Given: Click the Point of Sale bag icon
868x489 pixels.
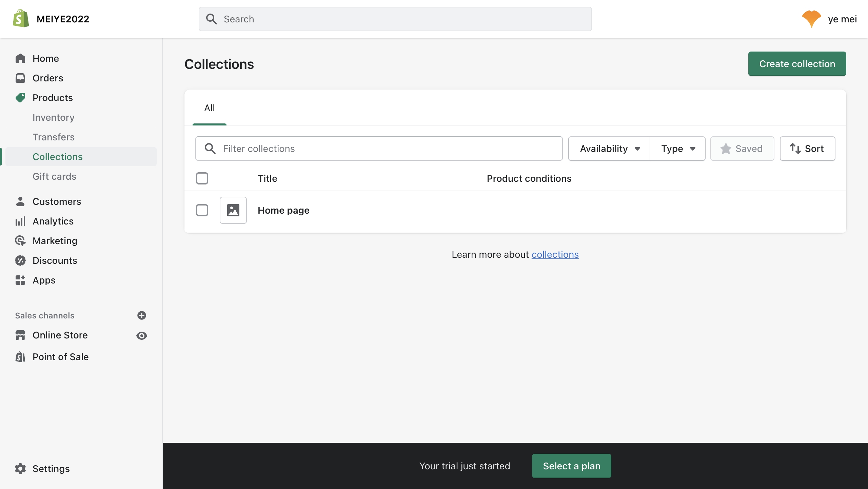Looking at the screenshot, I should point(20,357).
